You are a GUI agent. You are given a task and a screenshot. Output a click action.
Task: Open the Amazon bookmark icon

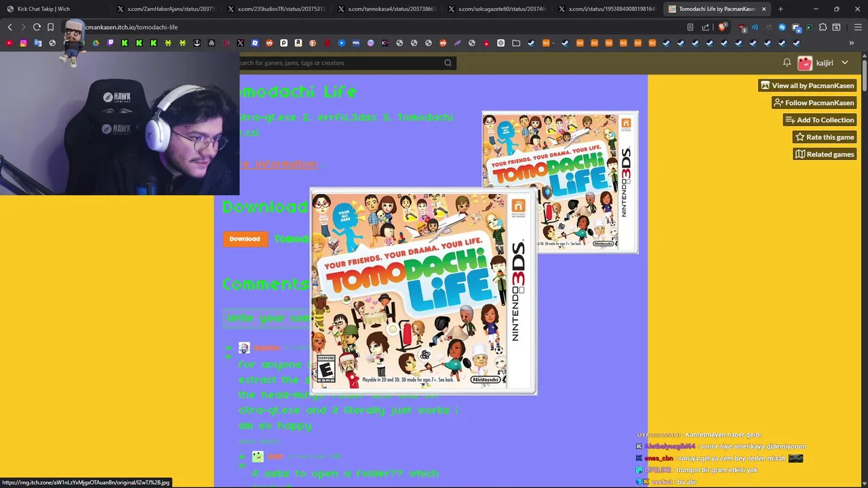[298, 43]
